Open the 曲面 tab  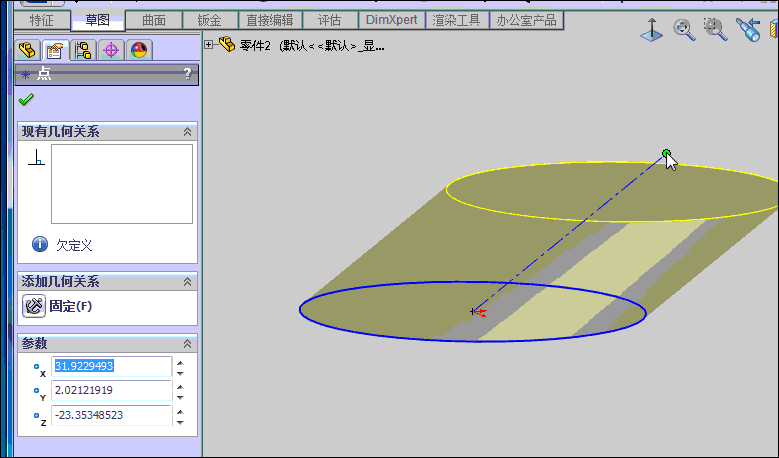[x=154, y=20]
